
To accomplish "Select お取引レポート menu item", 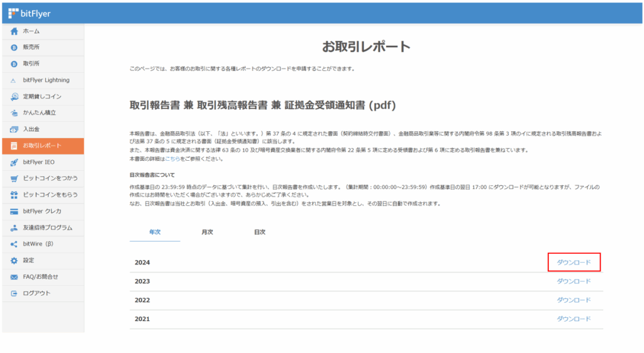I will (43, 146).
